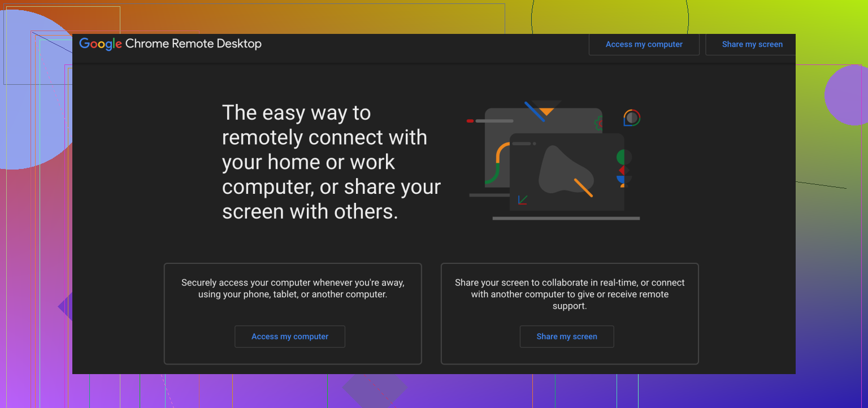Open Access my computer header tab
The image size is (868, 408).
click(x=644, y=44)
